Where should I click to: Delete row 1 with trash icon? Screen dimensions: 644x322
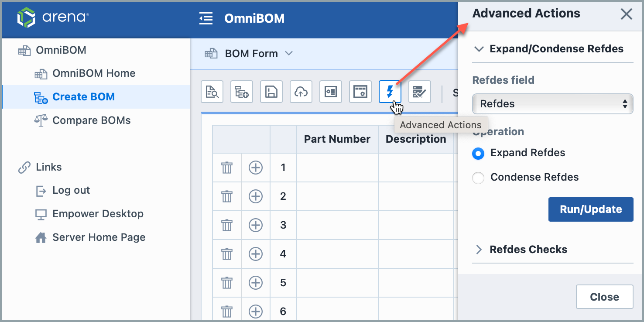(x=227, y=168)
